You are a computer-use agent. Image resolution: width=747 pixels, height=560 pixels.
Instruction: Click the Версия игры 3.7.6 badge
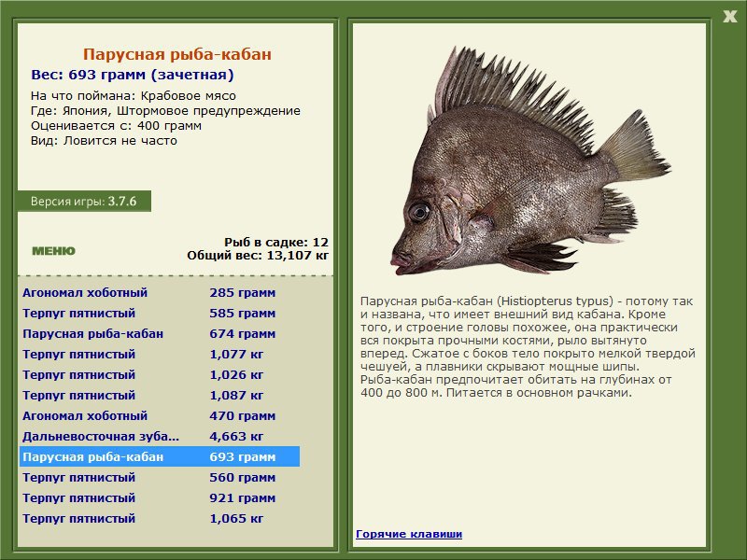84,201
